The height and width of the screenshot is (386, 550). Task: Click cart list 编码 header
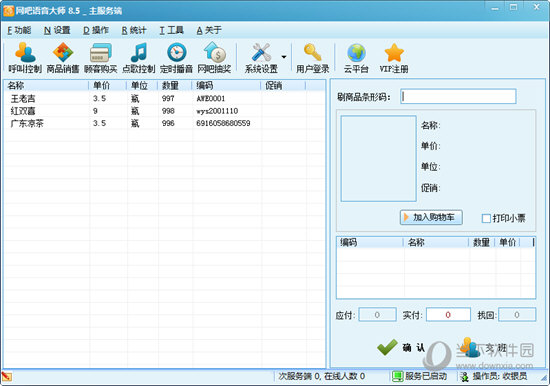[x=370, y=242]
